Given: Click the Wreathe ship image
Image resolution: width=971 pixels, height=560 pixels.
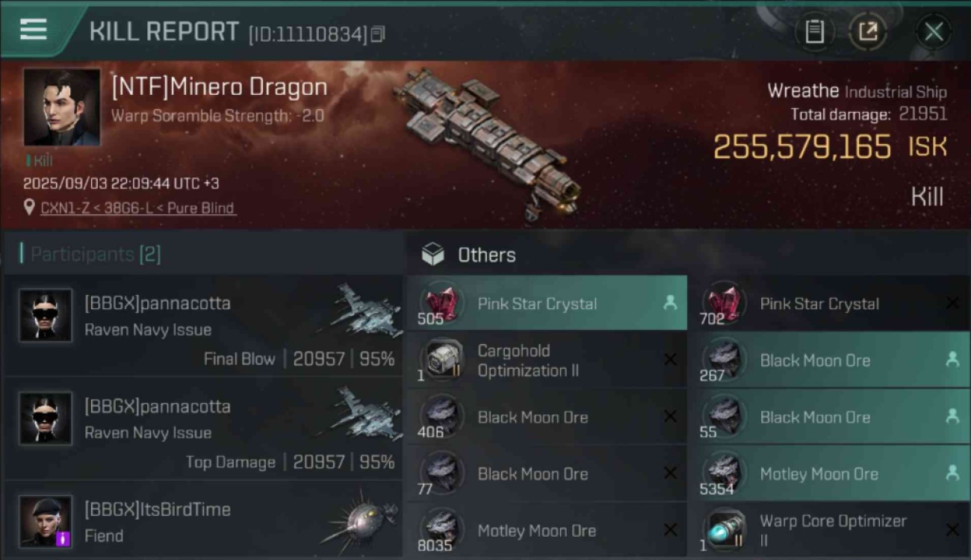Looking at the screenshot, I should [488, 142].
